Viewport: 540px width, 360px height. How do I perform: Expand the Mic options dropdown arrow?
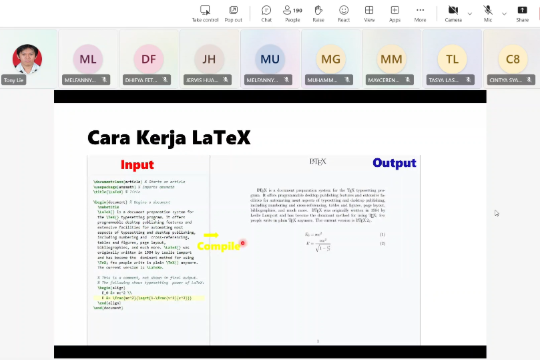pyautogui.click(x=504, y=14)
